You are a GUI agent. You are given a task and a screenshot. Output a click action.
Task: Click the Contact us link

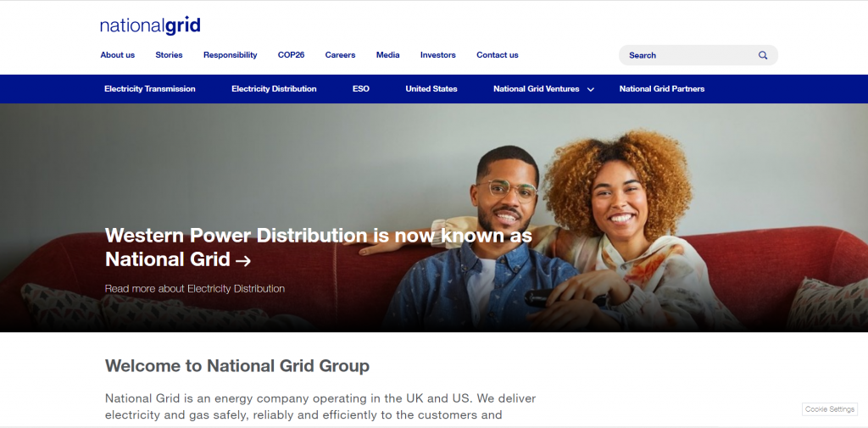pos(497,55)
